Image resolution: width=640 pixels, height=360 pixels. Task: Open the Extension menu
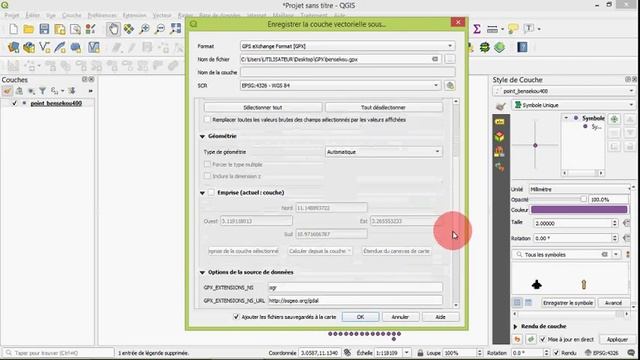tap(134, 15)
